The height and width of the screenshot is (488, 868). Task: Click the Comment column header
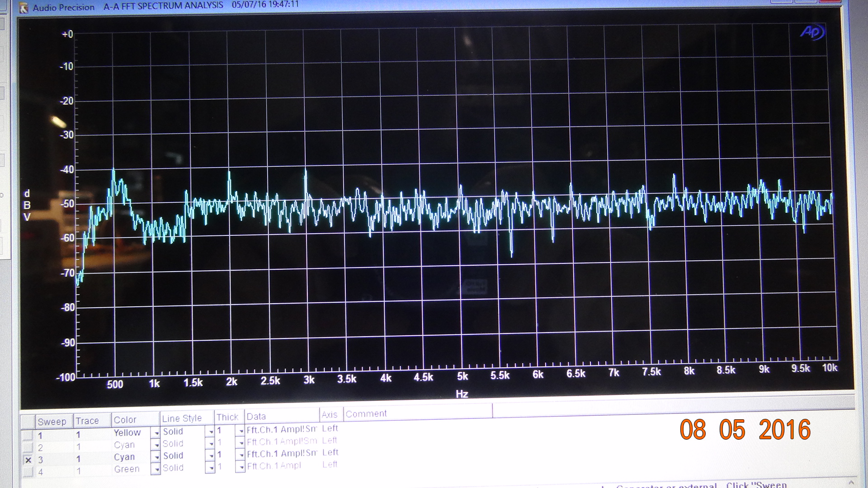pos(418,412)
